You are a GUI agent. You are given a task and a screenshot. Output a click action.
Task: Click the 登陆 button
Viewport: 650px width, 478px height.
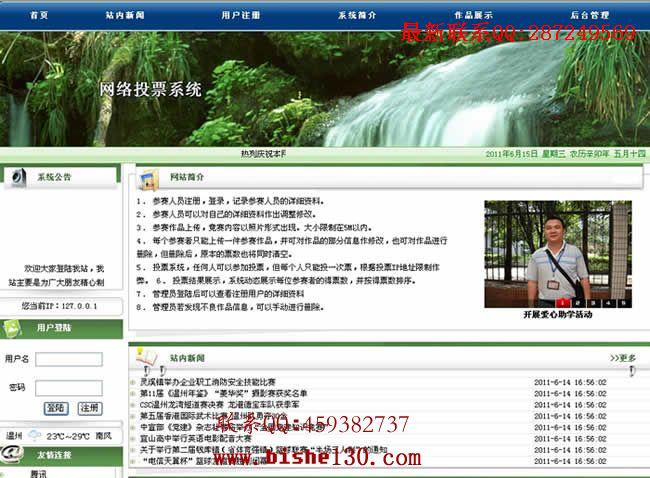tap(56, 408)
